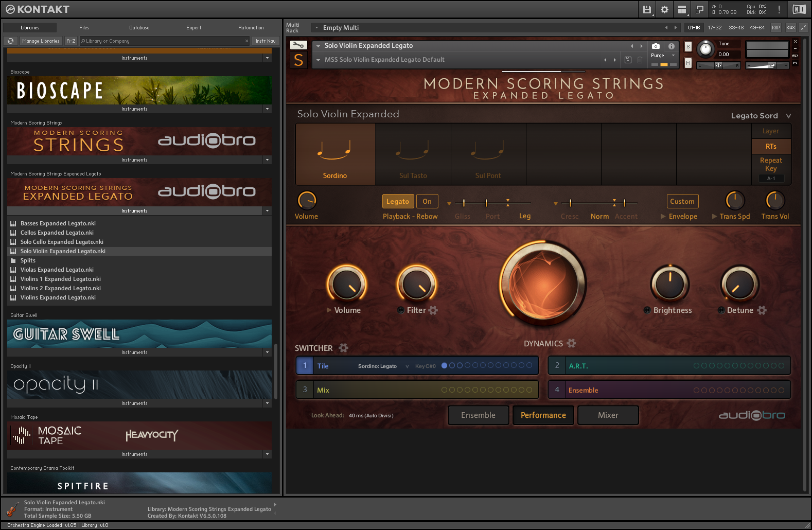This screenshot has width=812, height=530.
Task: Open SWITCHER settings gear
Action: pos(344,348)
